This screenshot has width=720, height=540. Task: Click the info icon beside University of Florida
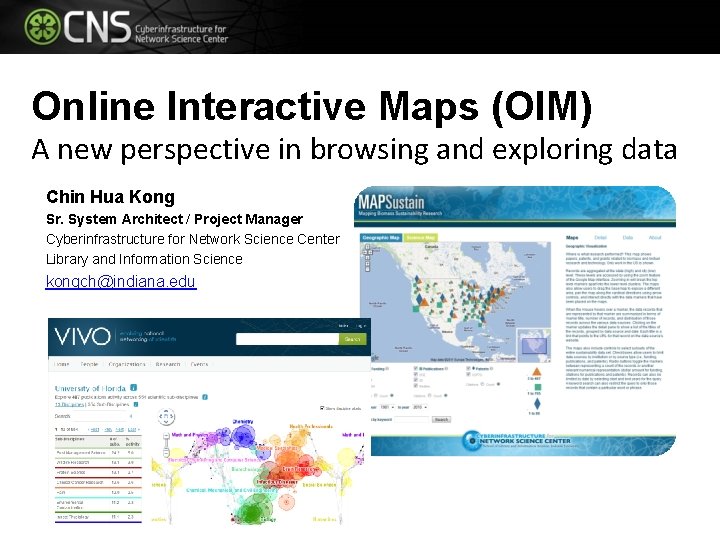click(x=134, y=388)
